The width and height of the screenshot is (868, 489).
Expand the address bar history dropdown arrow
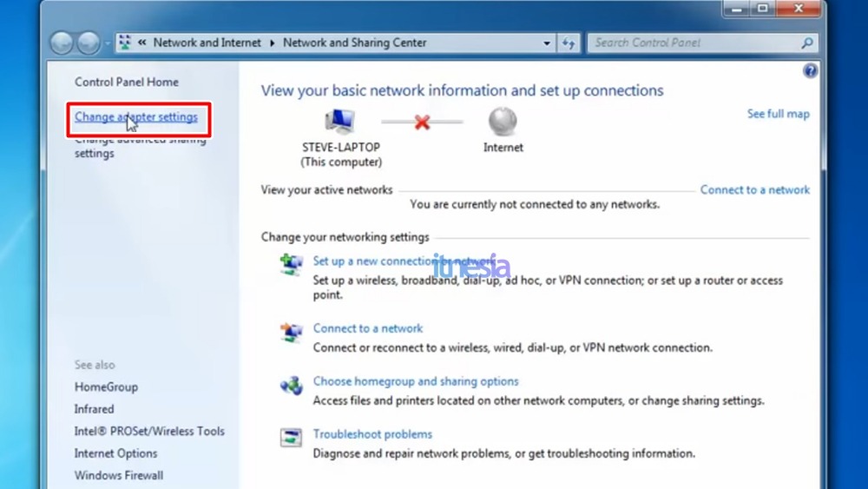point(547,43)
